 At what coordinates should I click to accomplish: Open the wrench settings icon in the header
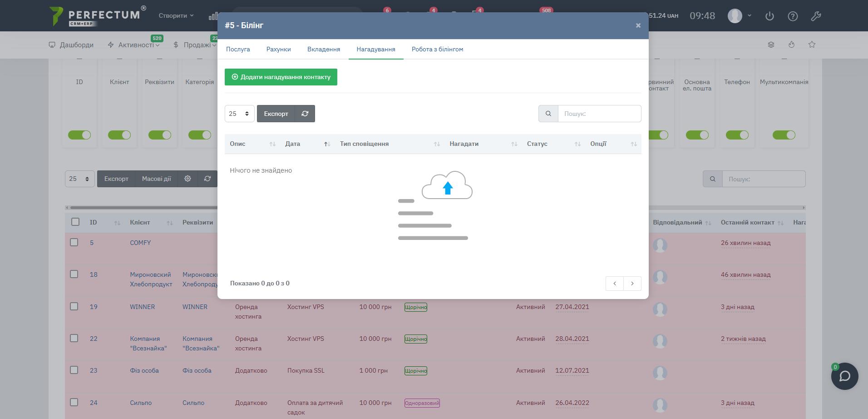tap(816, 16)
